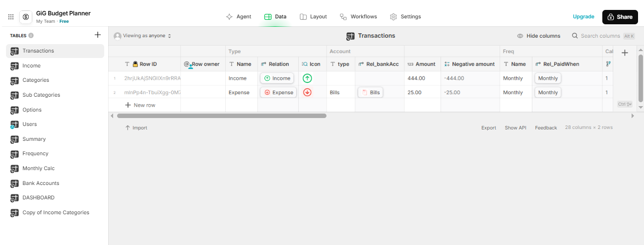Switch to the Workflows tab

358,16
